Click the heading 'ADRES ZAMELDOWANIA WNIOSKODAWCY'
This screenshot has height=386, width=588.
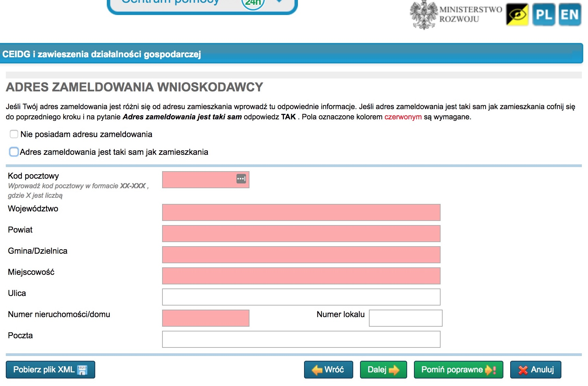click(x=134, y=87)
